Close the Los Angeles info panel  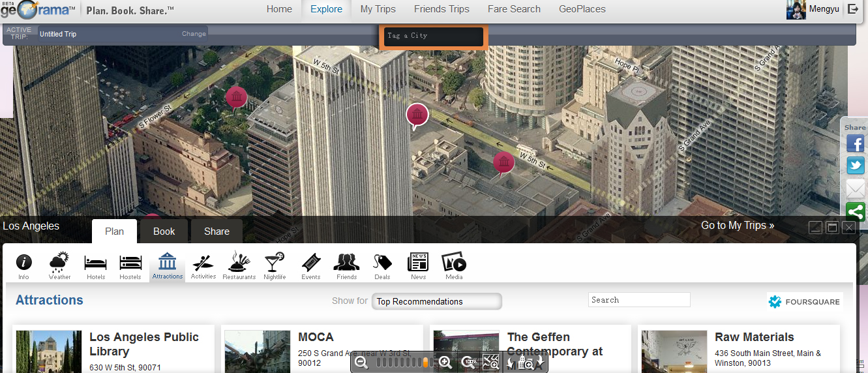tap(848, 228)
